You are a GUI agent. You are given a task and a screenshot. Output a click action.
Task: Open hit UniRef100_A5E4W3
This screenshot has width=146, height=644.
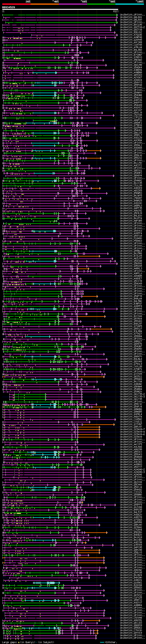tap(131, 60)
